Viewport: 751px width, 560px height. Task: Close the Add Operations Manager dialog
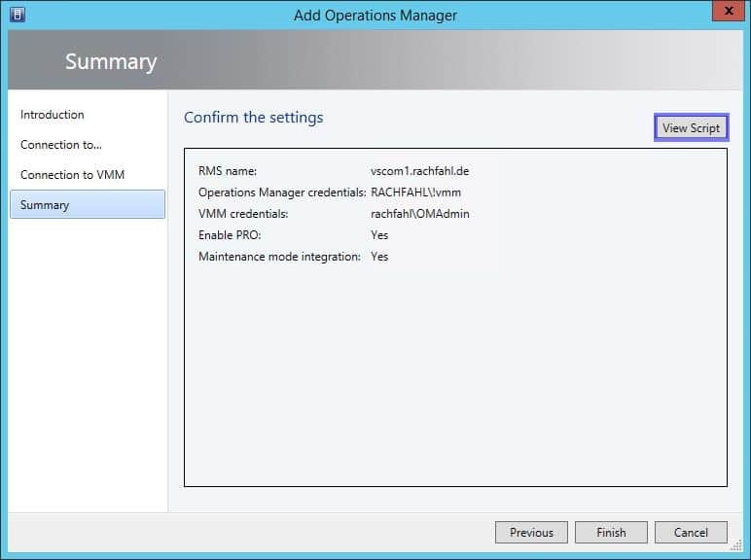tap(728, 11)
